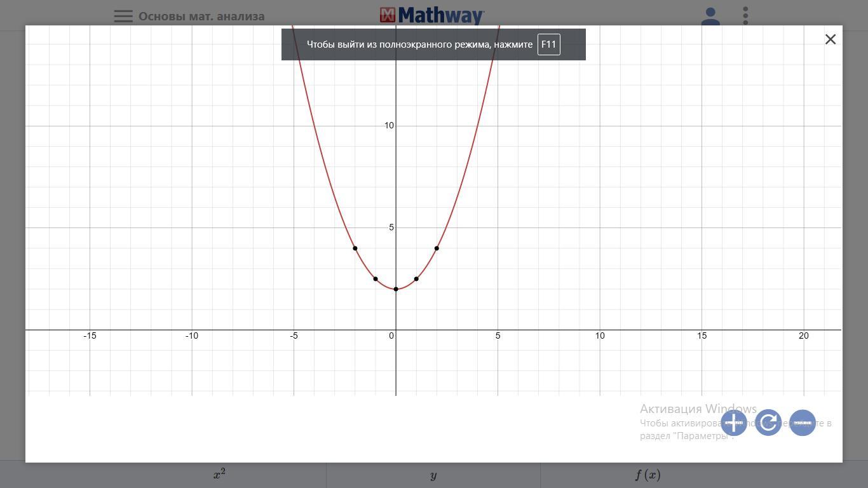The width and height of the screenshot is (868, 488).
Task: Open the Основы мат. анализа subject selector
Action: (201, 17)
